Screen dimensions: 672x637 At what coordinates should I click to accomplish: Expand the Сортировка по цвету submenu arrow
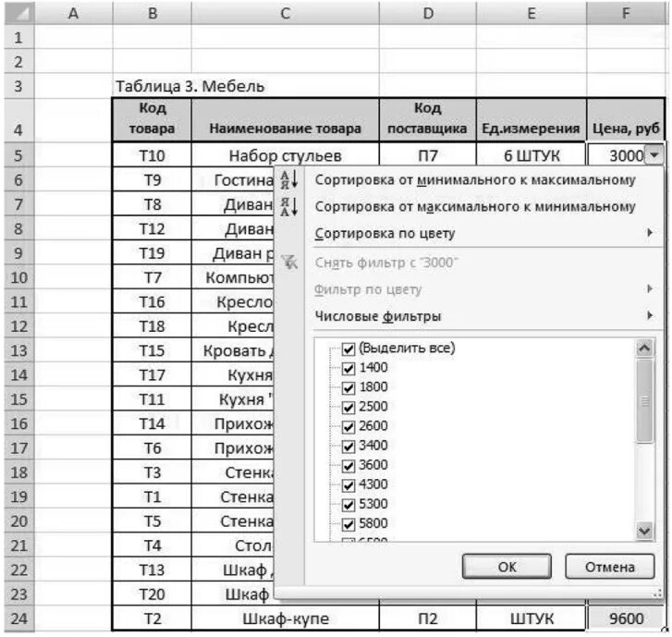(650, 233)
